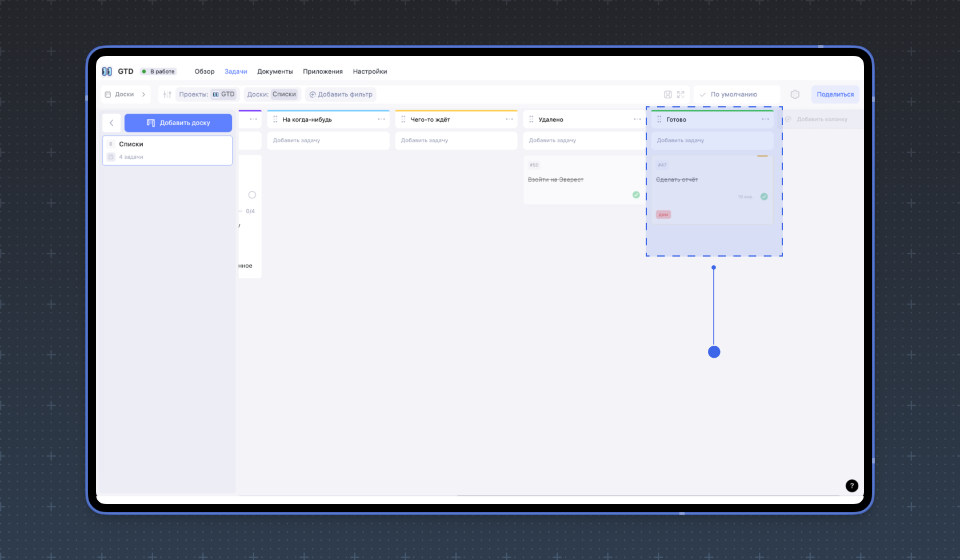Collapse the boards sidebar with back chevron
960x560 pixels.
click(111, 123)
